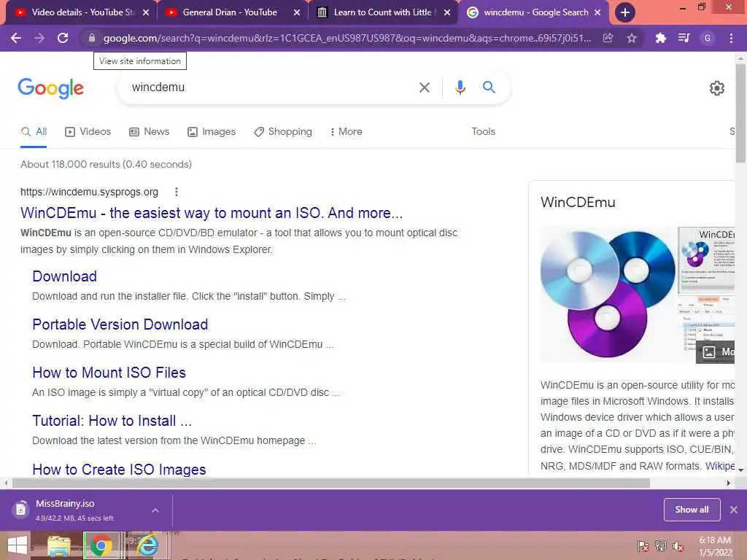747x560 pixels.
Task: Select the Videos results tab
Action: pyautogui.click(x=88, y=131)
